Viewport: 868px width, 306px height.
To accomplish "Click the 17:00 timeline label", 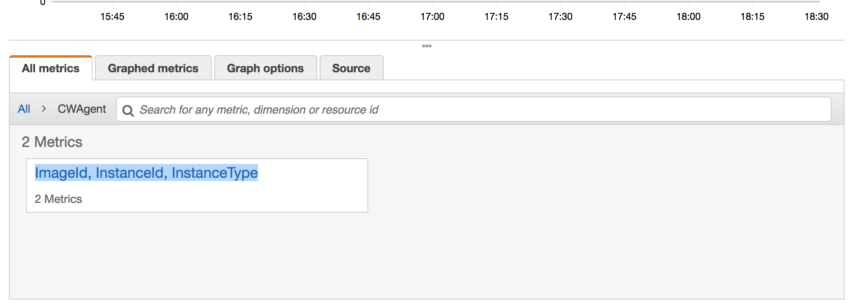I will tap(433, 17).
